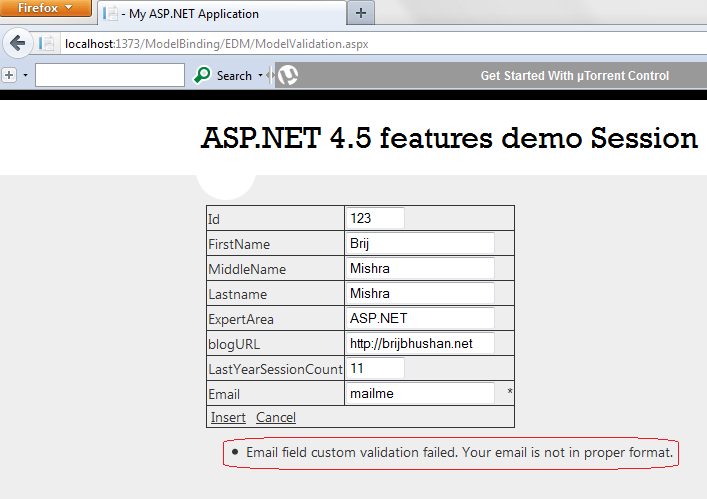Click the FirstName field containing Brij
The image size is (707, 499).
point(420,243)
